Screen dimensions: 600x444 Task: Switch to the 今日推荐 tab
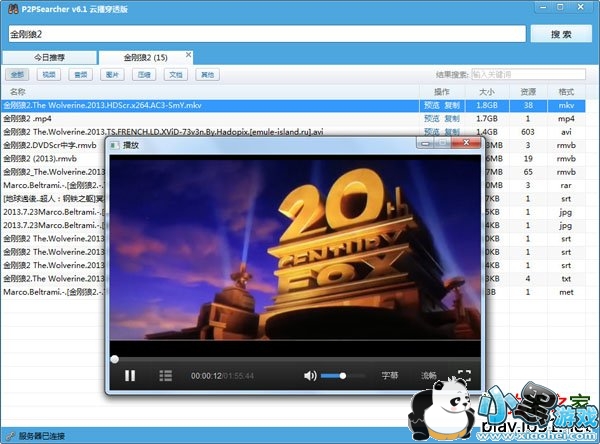pyautogui.click(x=49, y=57)
